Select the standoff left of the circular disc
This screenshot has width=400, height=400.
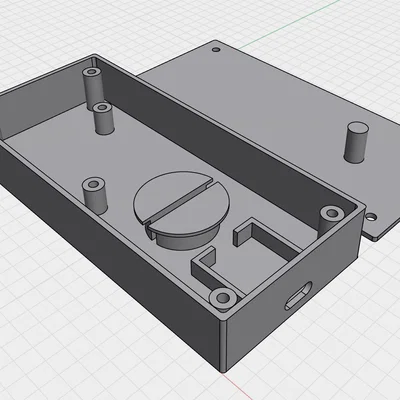click(x=95, y=195)
